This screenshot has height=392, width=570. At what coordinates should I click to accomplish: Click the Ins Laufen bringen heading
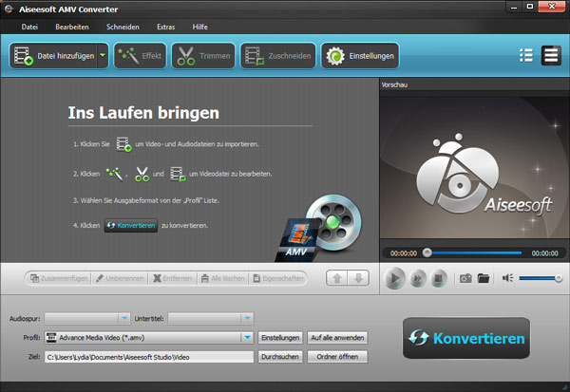coord(143,113)
